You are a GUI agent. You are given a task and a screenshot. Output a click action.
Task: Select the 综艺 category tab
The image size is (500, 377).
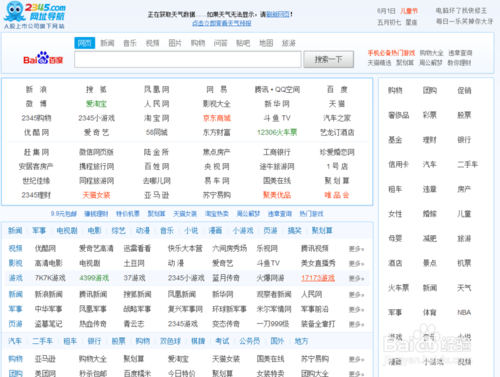click(118, 231)
